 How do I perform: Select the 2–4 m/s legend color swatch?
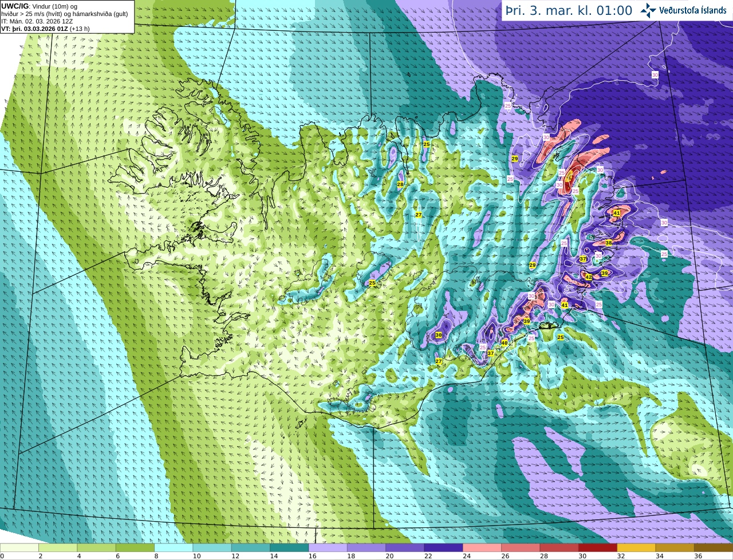coord(58,547)
